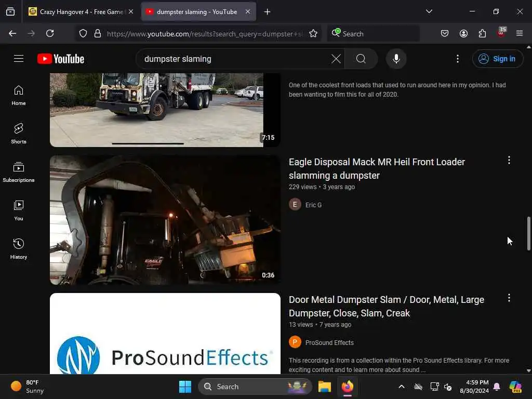Go back in Firefox
Viewport: 532px width, 399px height.
[x=12, y=33]
